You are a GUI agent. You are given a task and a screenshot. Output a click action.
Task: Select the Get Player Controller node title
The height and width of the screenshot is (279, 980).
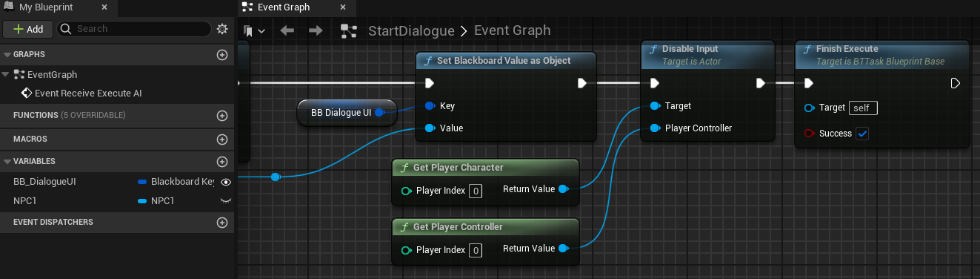tap(458, 227)
